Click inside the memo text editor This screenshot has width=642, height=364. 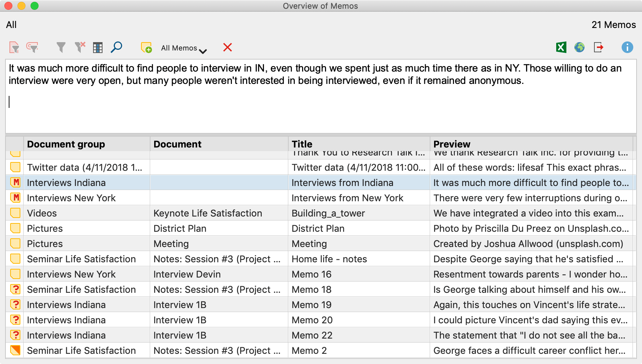click(321, 96)
